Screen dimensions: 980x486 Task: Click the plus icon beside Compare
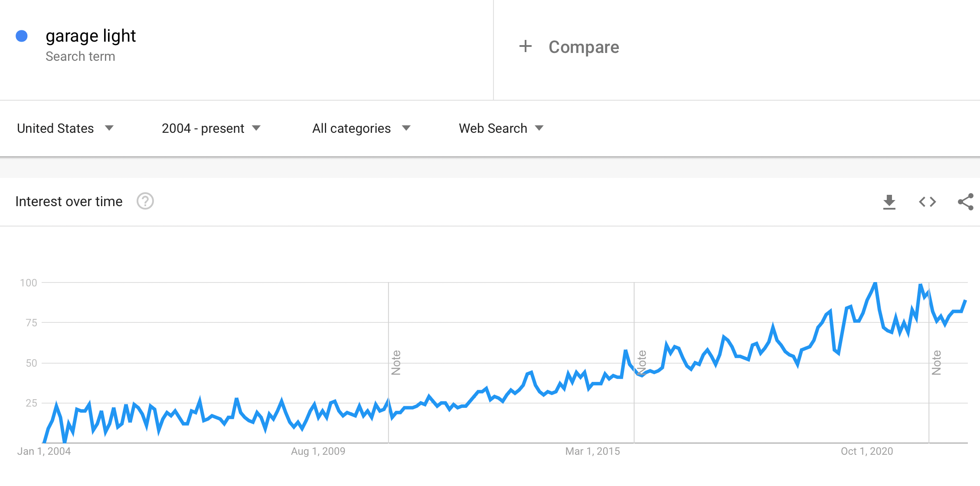[526, 46]
